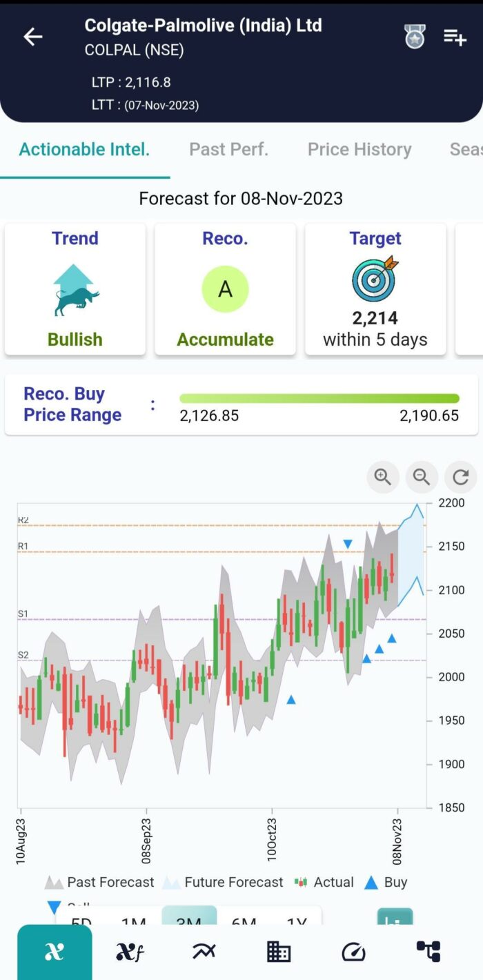This screenshot has height=980, width=483.
Task: Open the Price History tab
Action: 359,149
